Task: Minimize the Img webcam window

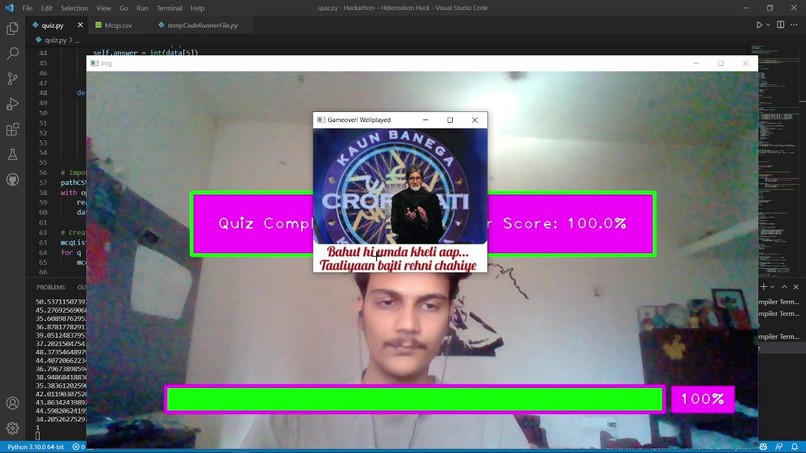Action: 696,63
